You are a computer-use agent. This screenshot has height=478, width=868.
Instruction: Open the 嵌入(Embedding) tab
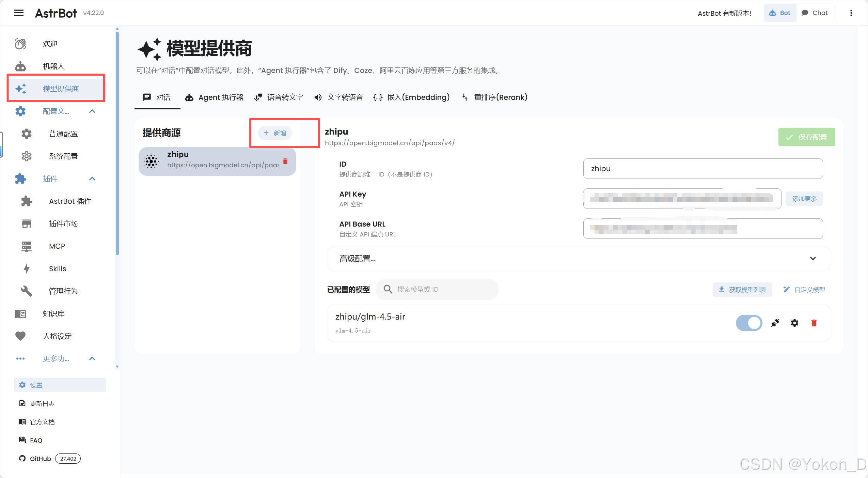point(411,97)
